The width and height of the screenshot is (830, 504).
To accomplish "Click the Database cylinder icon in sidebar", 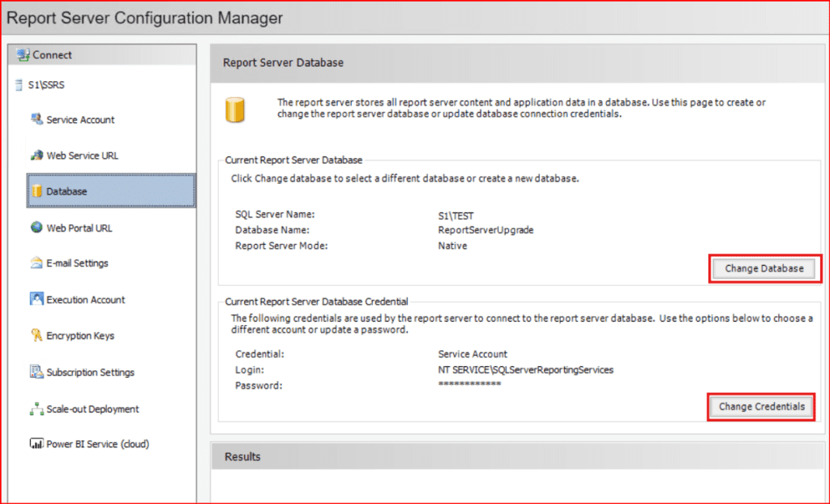I will 36,192.
